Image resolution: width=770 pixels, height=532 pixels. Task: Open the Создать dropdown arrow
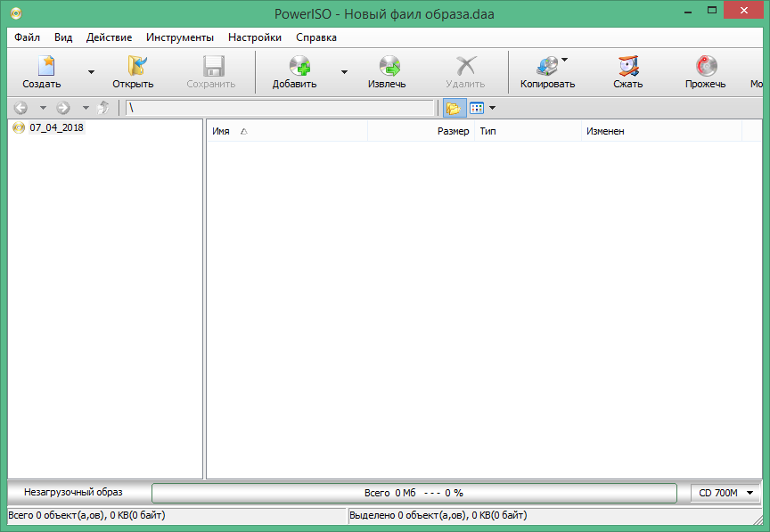[x=90, y=71]
